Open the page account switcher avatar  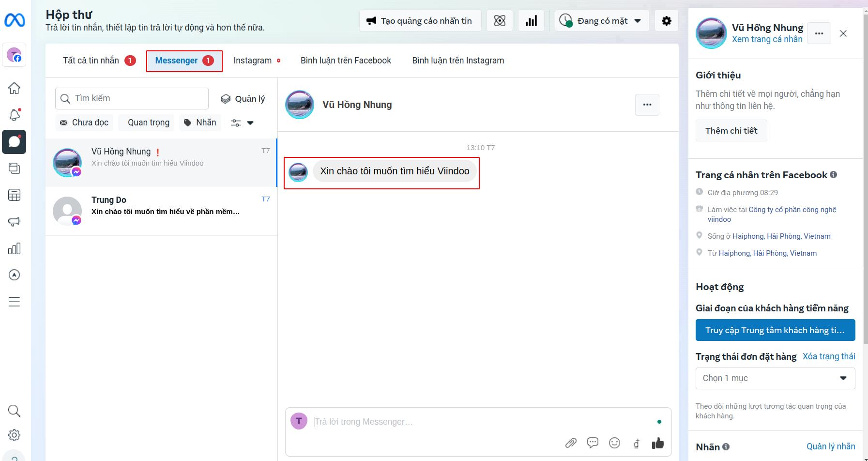coord(14,55)
